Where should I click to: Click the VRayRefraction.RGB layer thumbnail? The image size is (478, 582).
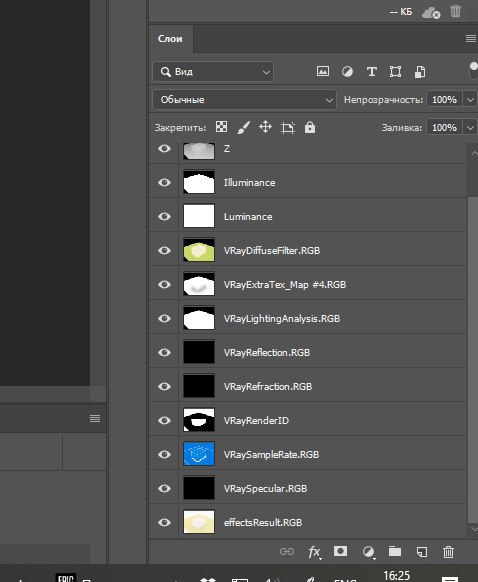click(199, 386)
